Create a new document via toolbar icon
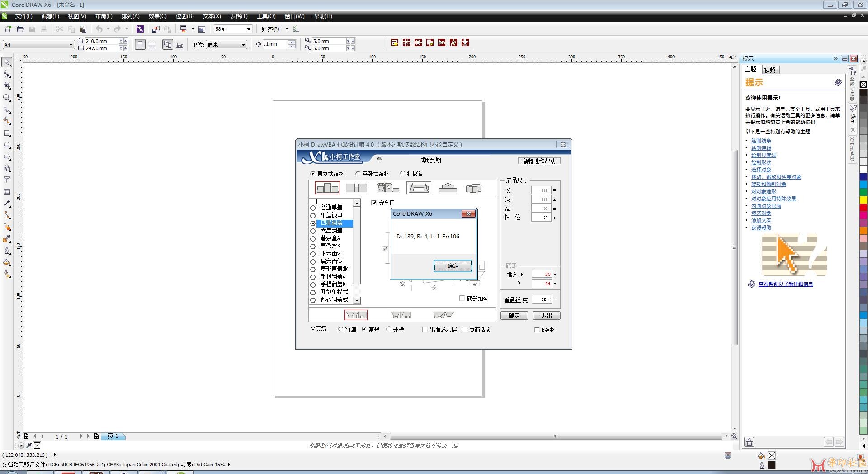868x474 pixels. coord(8,29)
